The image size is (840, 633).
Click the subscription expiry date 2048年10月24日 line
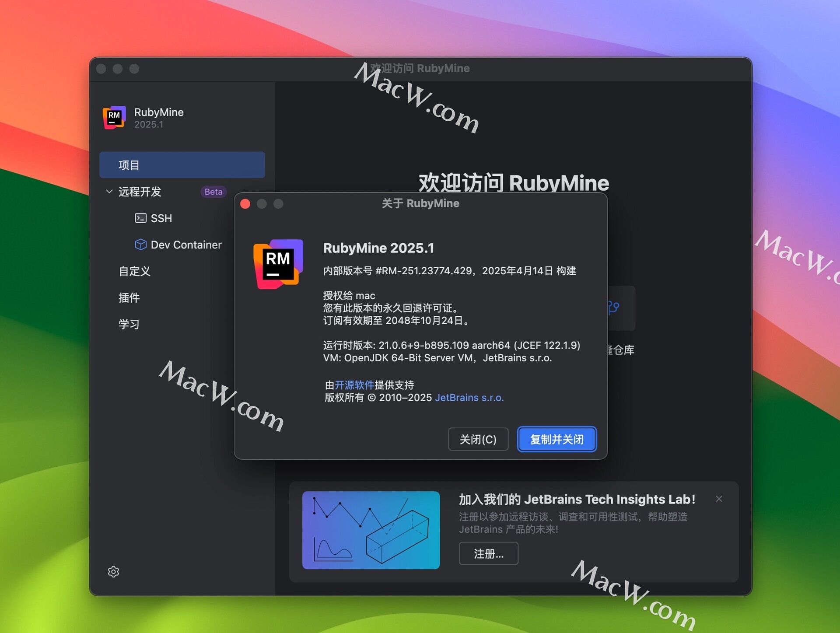click(x=396, y=321)
